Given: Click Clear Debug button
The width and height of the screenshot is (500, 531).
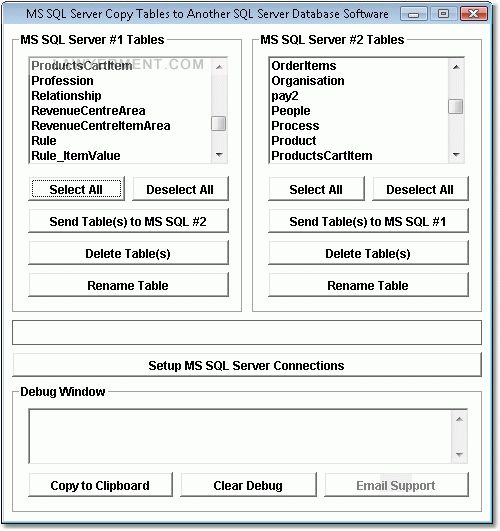Looking at the screenshot, I should (x=248, y=485).
